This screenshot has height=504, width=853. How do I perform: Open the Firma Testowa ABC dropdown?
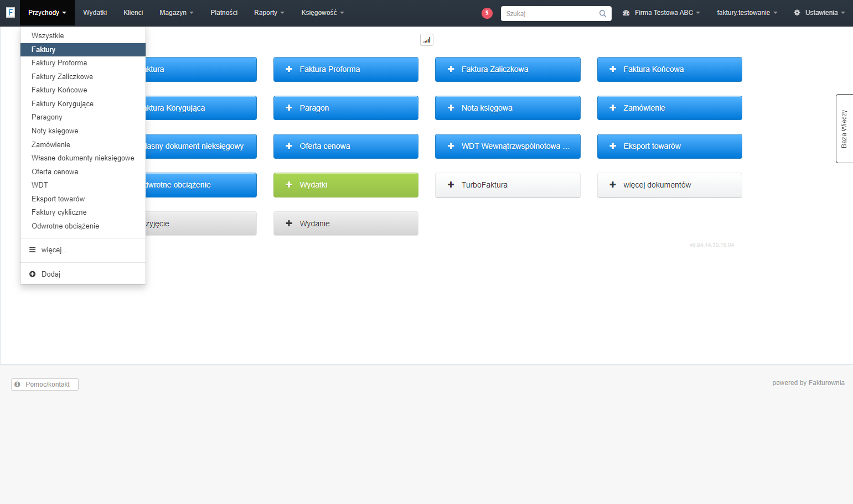pos(661,13)
